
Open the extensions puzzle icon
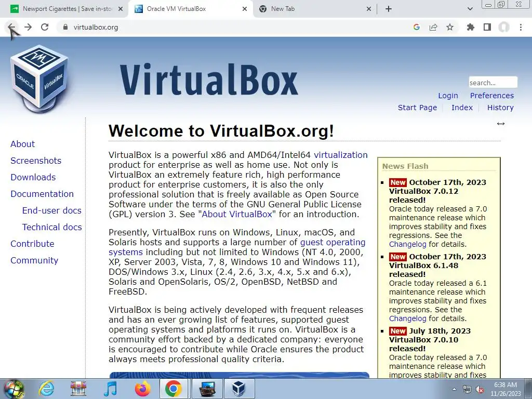coord(471,27)
